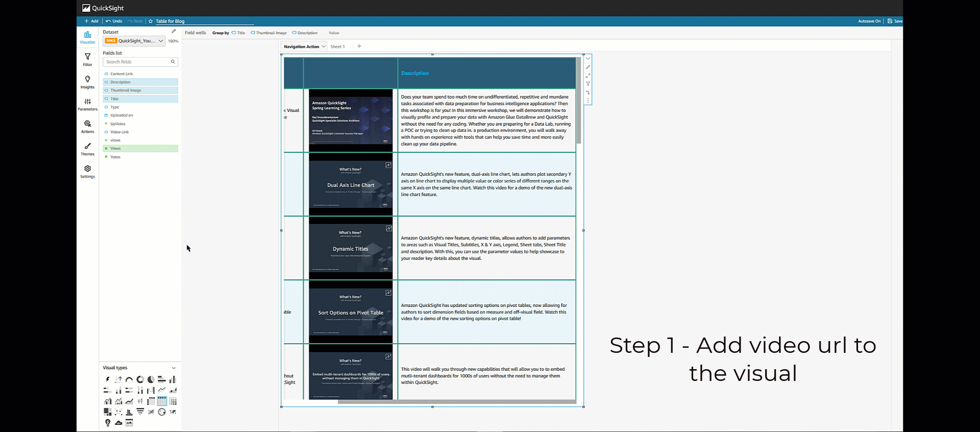This screenshot has height=432, width=980.
Task: Open the Insights panel in the sidebar
Action: pyautogui.click(x=87, y=82)
